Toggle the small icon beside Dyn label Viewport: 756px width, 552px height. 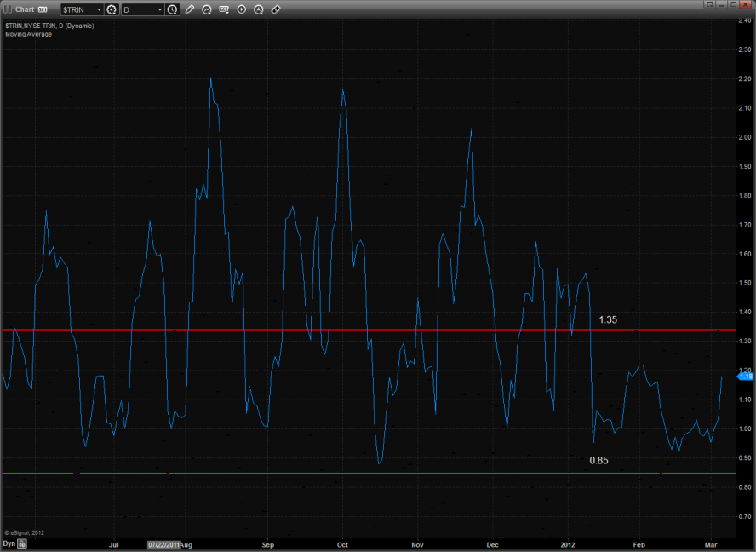coord(23,543)
